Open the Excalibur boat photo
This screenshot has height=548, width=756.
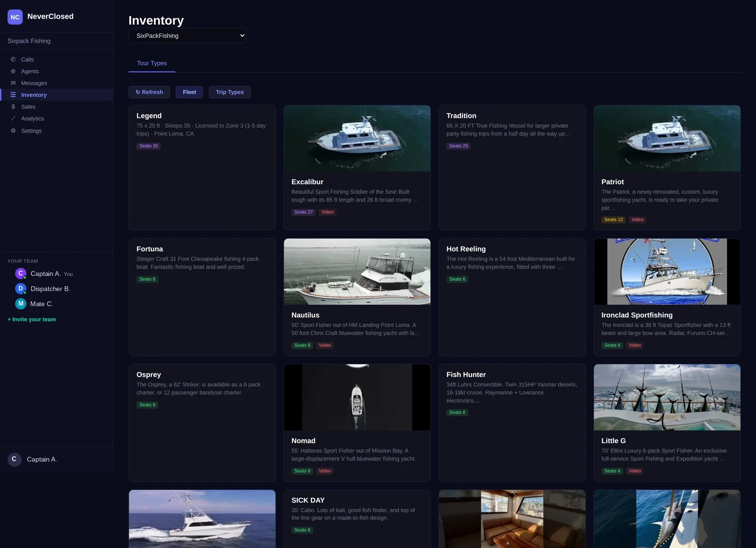coord(357,138)
